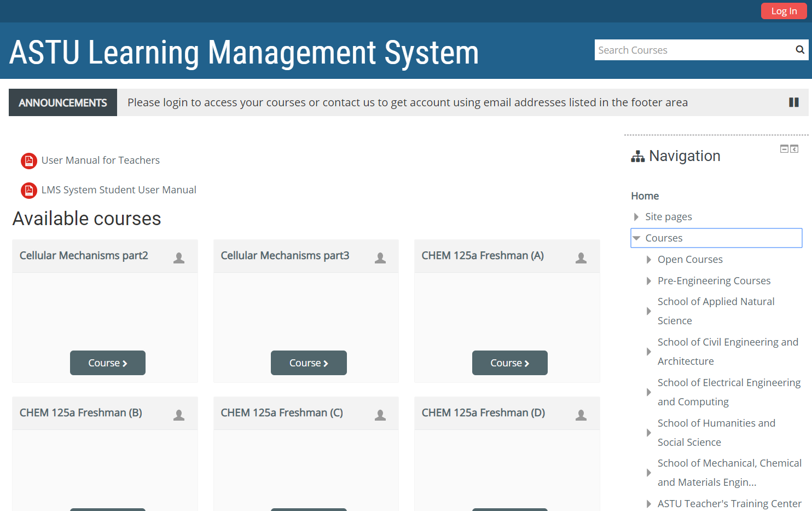The width and height of the screenshot is (812, 511).
Task: Expand the Site pages tree node
Action: (636, 217)
